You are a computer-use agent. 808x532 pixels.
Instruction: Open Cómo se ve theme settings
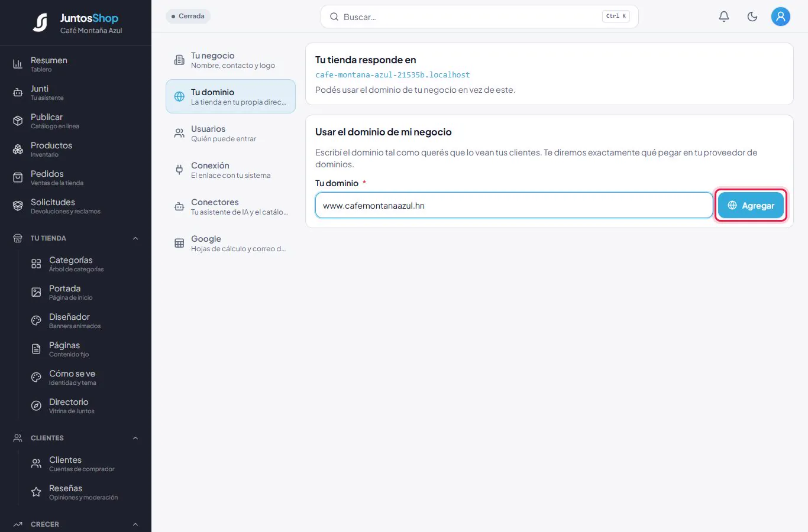tap(76, 377)
